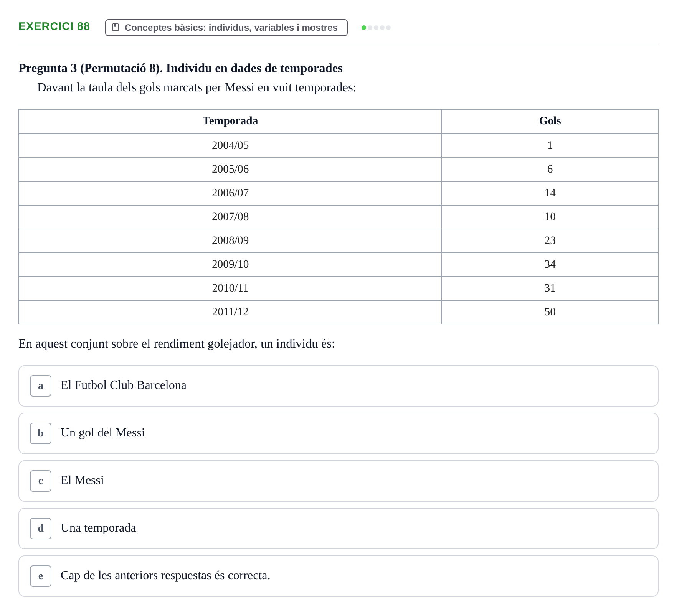Screen dimensions: 677x616
Task: Click the goals value 31
Action: (550, 288)
